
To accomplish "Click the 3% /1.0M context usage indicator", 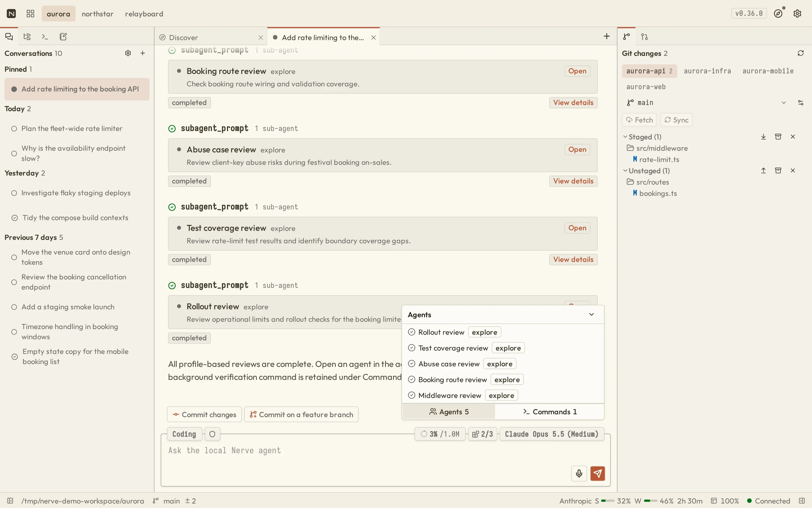I will pyautogui.click(x=440, y=434).
